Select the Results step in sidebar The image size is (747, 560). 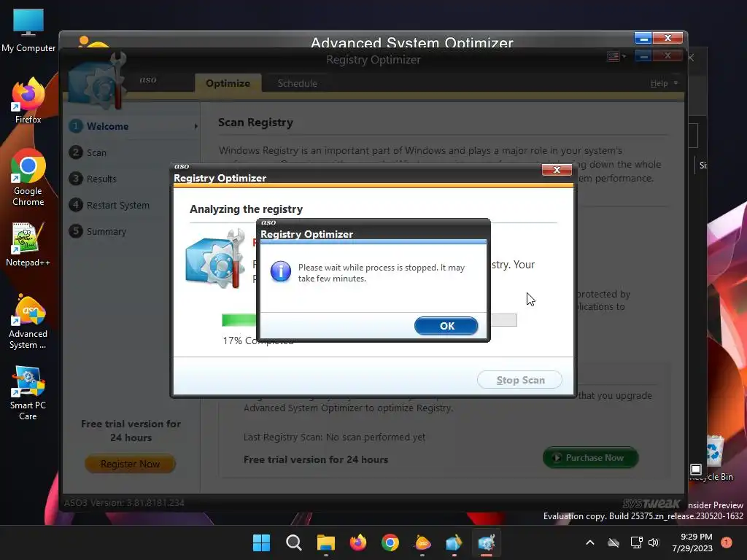pyautogui.click(x=101, y=179)
